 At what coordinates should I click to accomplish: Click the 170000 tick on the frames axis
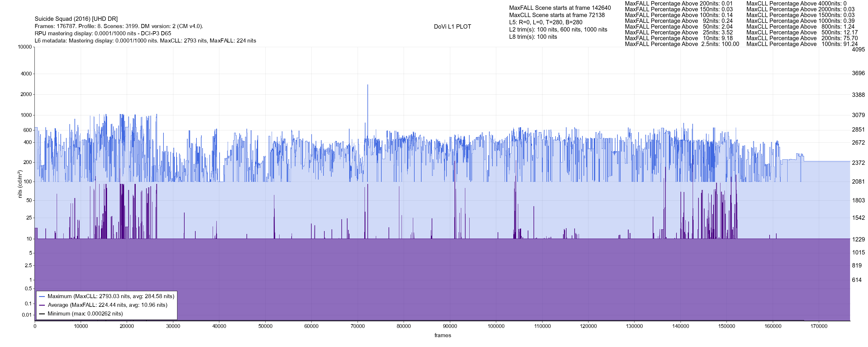click(x=819, y=326)
